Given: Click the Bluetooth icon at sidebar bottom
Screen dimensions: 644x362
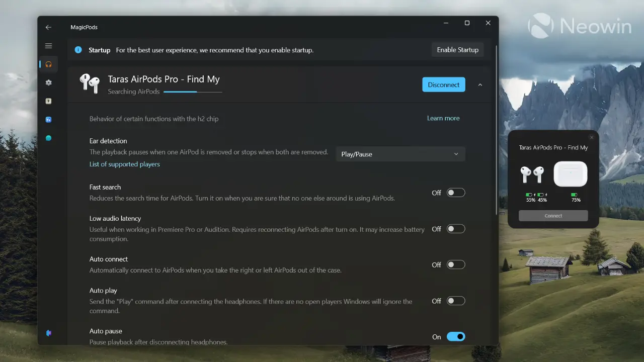Looking at the screenshot, I should pyautogui.click(x=48, y=333).
